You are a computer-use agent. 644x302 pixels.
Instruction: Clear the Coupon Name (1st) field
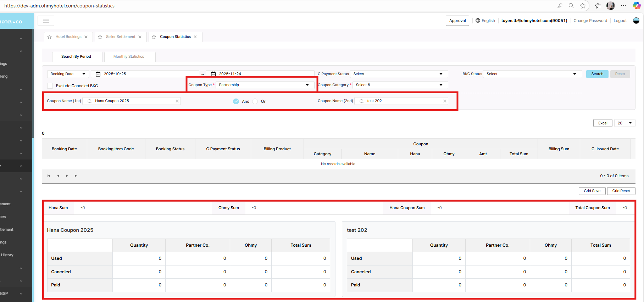point(177,101)
